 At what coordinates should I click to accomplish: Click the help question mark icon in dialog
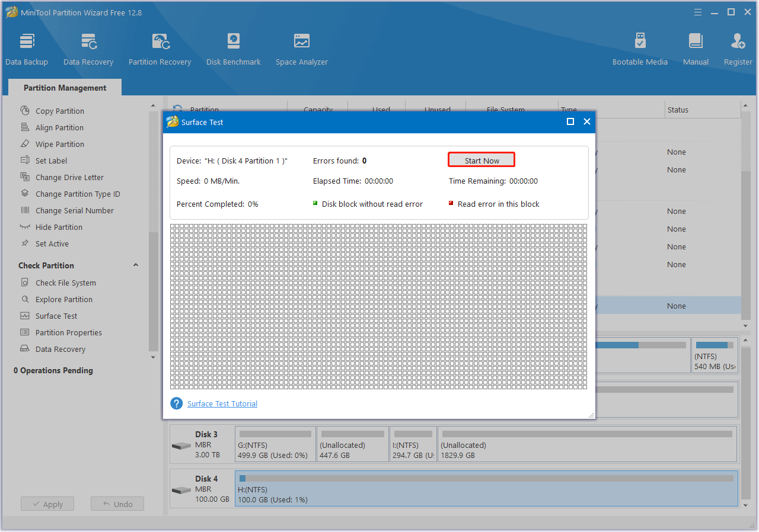click(x=176, y=403)
